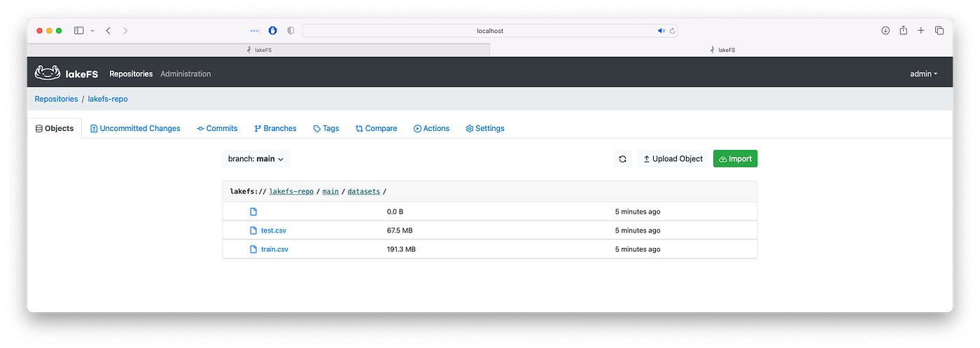The width and height of the screenshot is (980, 348).
Task: Click the privacy shield icon
Action: click(290, 31)
